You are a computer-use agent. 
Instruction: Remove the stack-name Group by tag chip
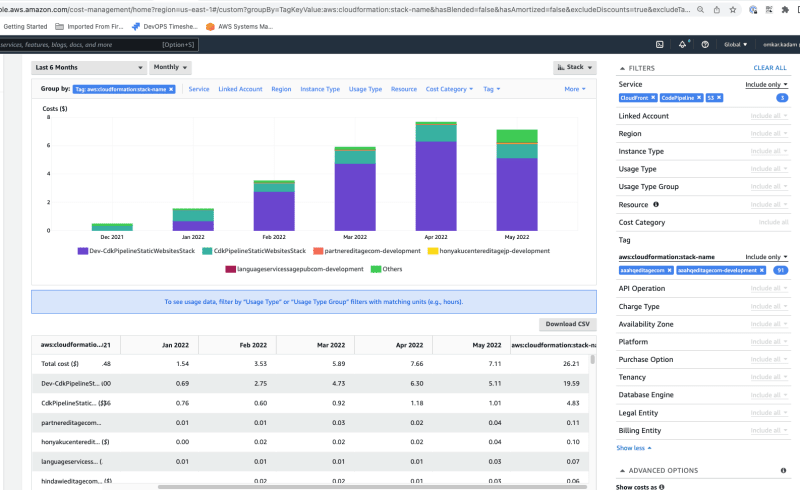(171, 89)
